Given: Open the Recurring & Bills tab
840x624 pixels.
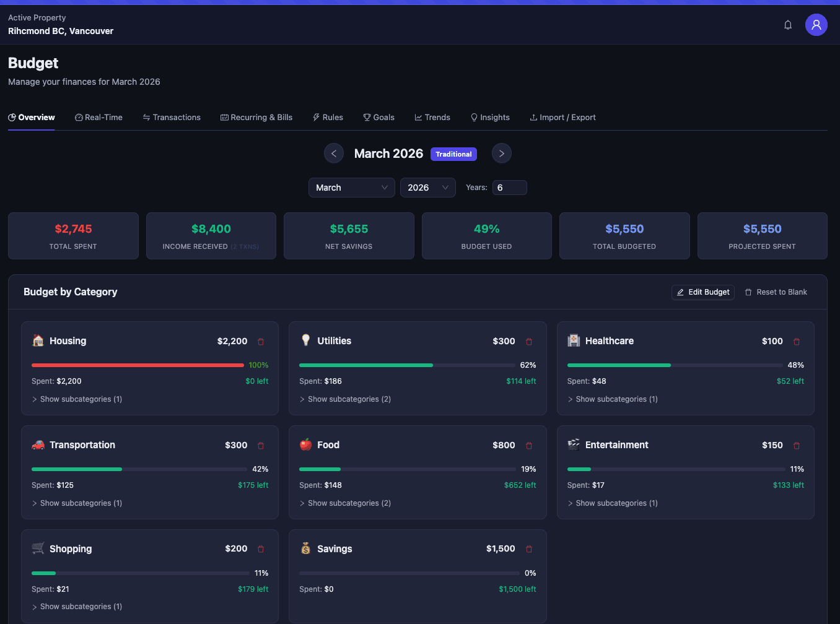Looking at the screenshot, I should click(256, 118).
